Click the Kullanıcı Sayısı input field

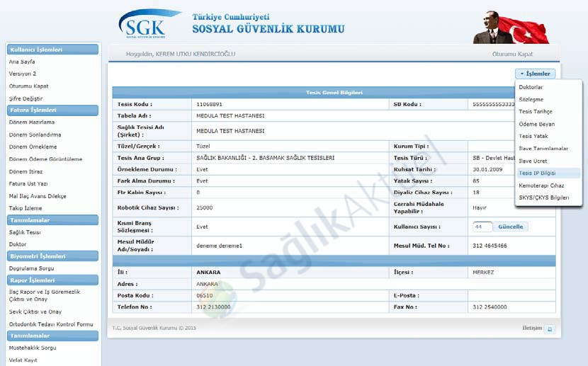[x=482, y=227]
